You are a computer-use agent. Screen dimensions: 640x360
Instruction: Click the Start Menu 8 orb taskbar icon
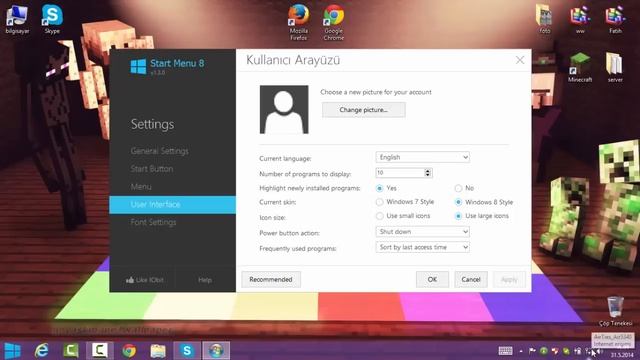pos(216,351)
